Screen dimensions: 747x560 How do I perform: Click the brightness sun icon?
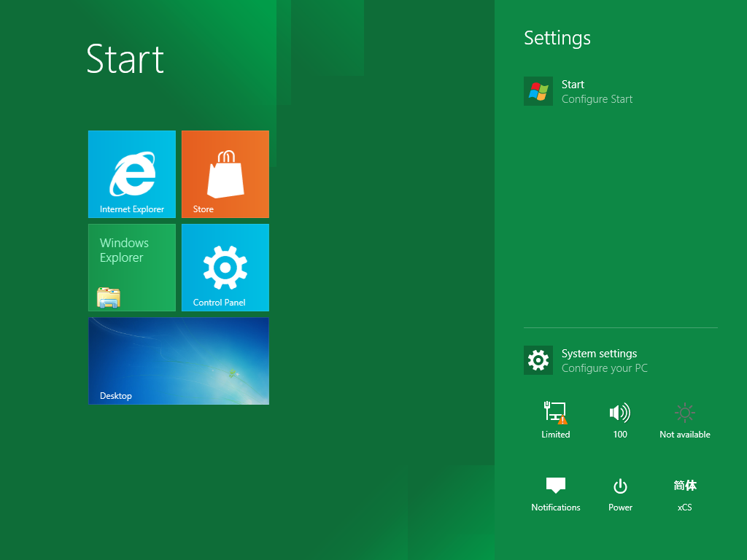pos(684,413)
